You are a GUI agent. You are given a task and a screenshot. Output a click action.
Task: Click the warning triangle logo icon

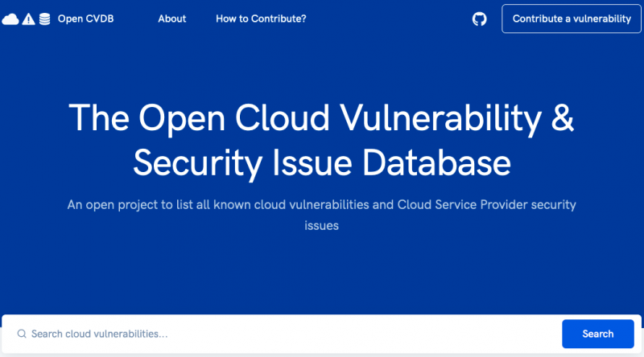(28, 18)
